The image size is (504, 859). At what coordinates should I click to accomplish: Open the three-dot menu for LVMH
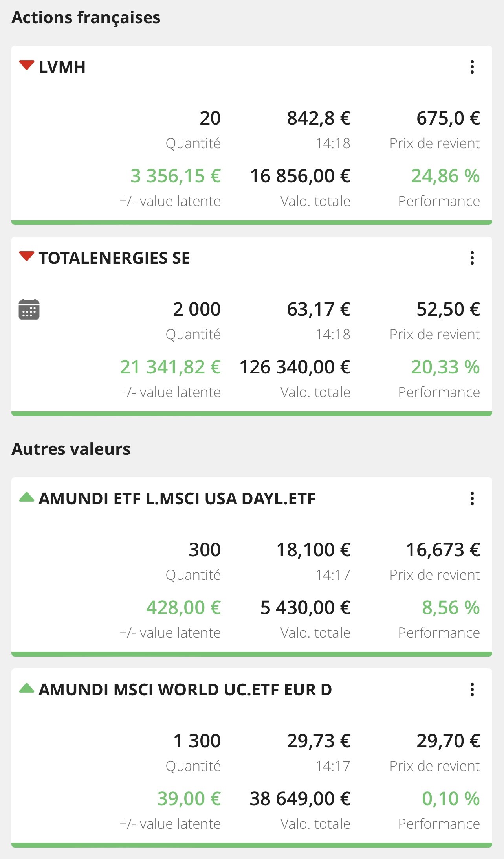(472, 67)
